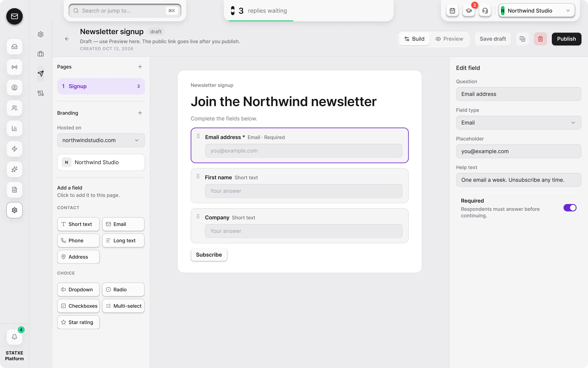Click the Publish button
The width and height of the screenshot is (588, 368).
(x=566, y=39)
